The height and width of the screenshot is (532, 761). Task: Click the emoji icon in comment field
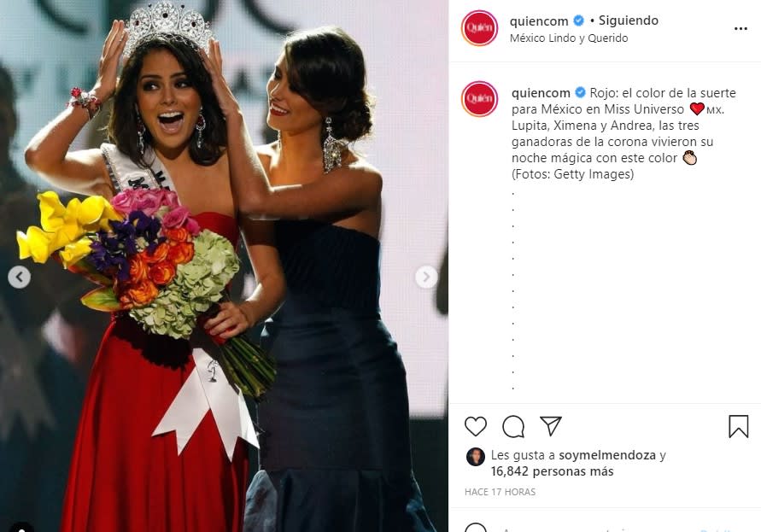(x=476, y=529)
